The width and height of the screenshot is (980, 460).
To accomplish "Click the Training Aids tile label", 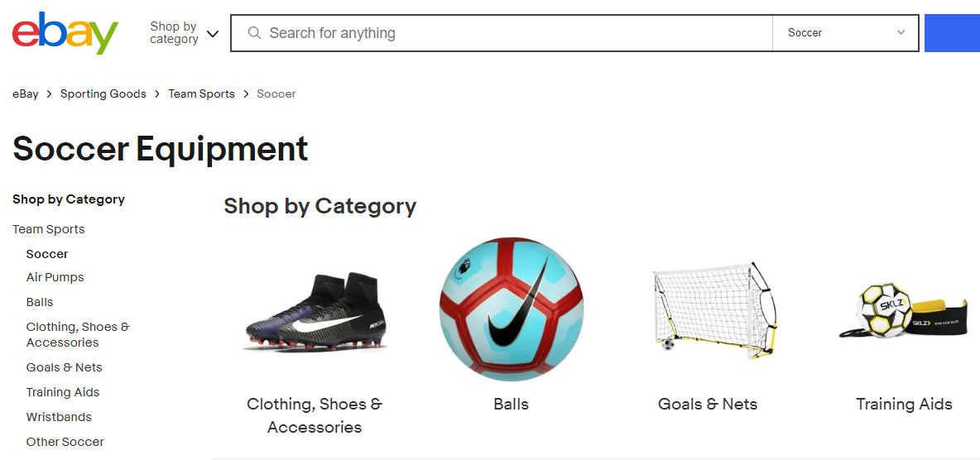I will pyautogui.click(x=904, y=405).
